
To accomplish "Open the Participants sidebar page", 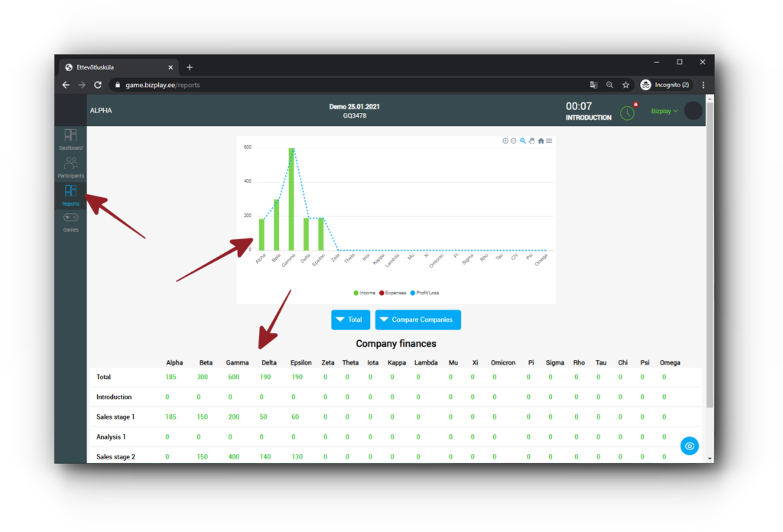I will 70,166.
